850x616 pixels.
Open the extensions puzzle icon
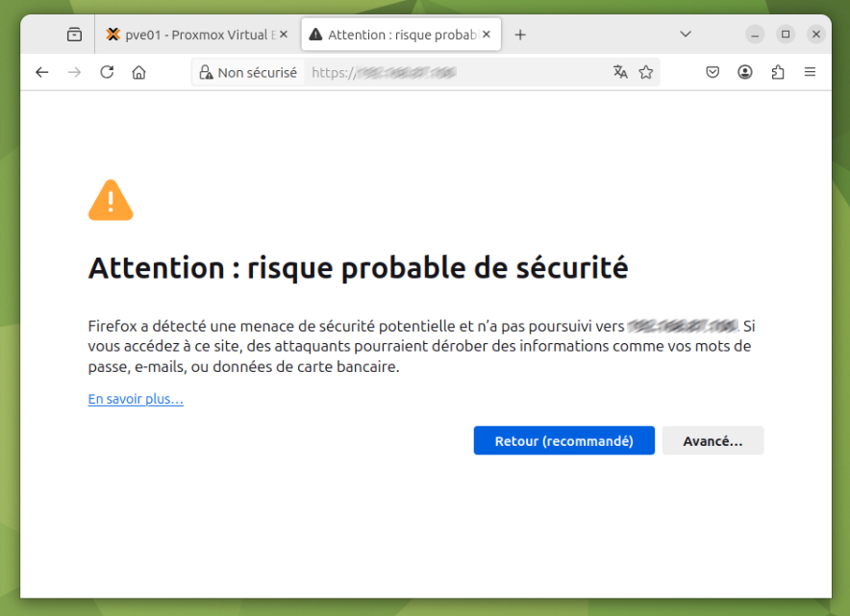(777, 72)
